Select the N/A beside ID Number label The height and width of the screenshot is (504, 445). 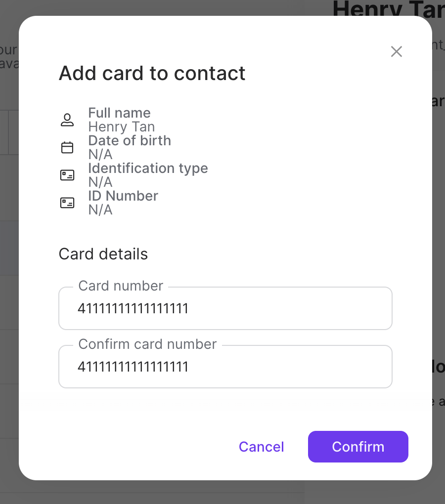click(x=100, y=210)
